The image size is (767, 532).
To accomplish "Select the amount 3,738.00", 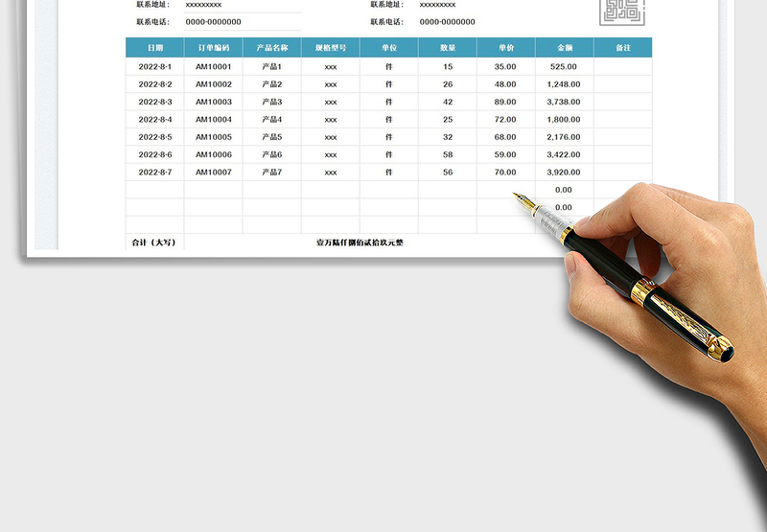I will 564,102.
